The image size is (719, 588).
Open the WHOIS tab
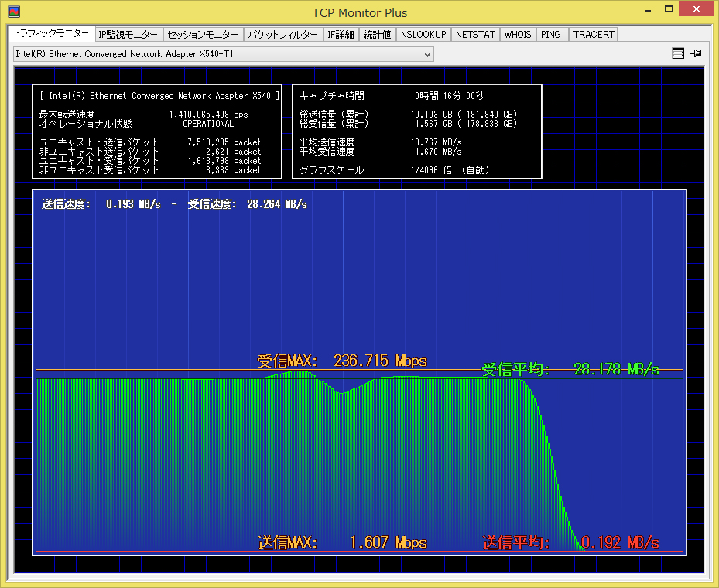point(518,35)
